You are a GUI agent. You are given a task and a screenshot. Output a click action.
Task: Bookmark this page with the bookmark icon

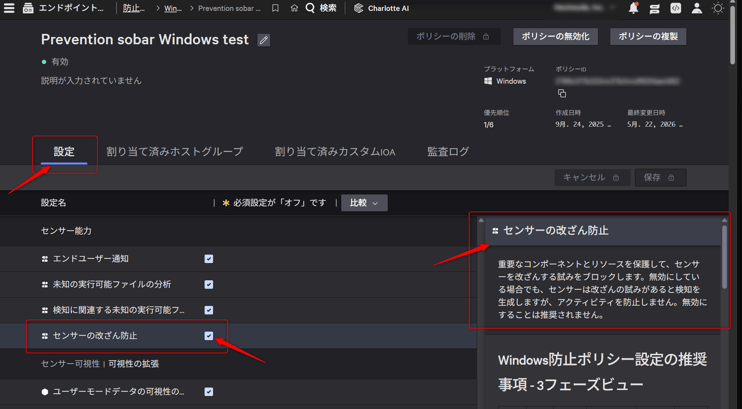[x=275, y=8]
